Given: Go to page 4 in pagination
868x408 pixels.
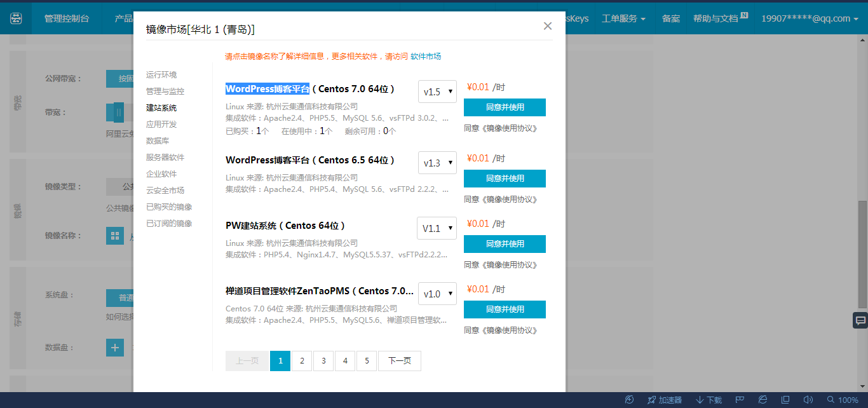Looking at the screenshot, I should point(345,361).
